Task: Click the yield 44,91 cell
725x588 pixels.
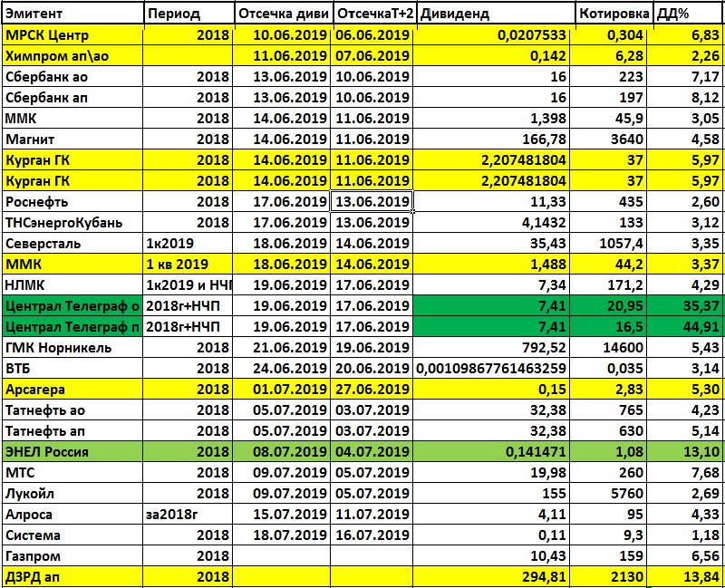Action: click(x=686, y=327)
